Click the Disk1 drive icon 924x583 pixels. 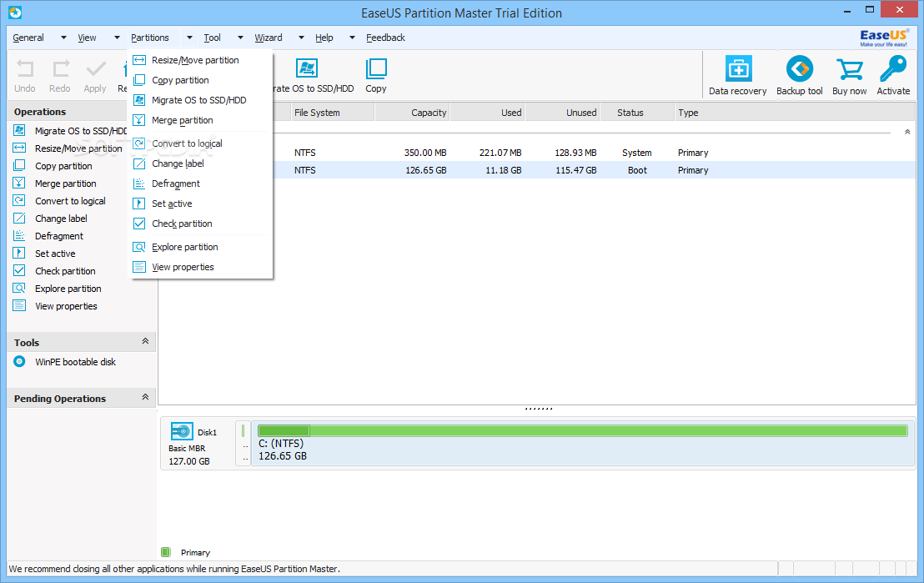(182, 431)
